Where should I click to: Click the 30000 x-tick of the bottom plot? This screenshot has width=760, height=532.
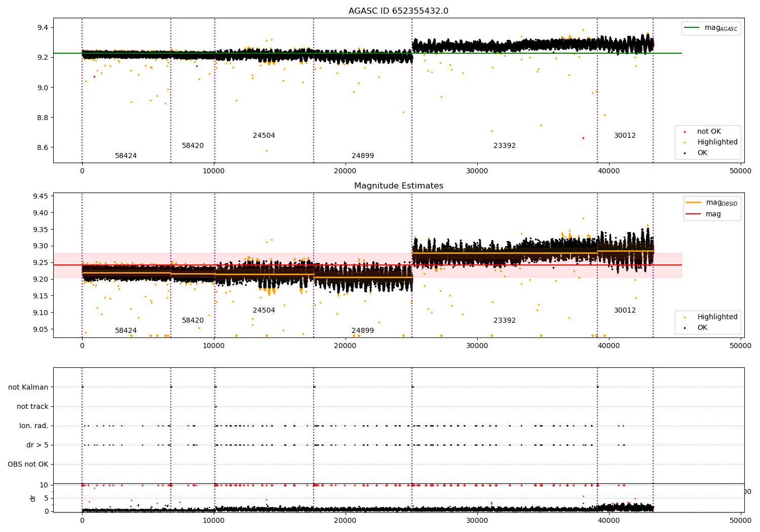(x=477, y=520)
